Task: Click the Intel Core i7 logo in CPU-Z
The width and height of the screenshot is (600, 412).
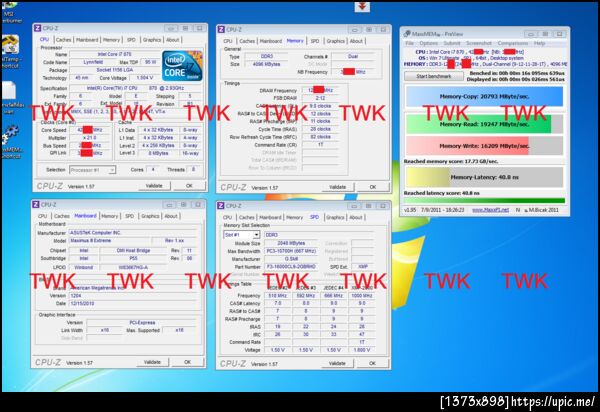Action: tap(182, 65)
